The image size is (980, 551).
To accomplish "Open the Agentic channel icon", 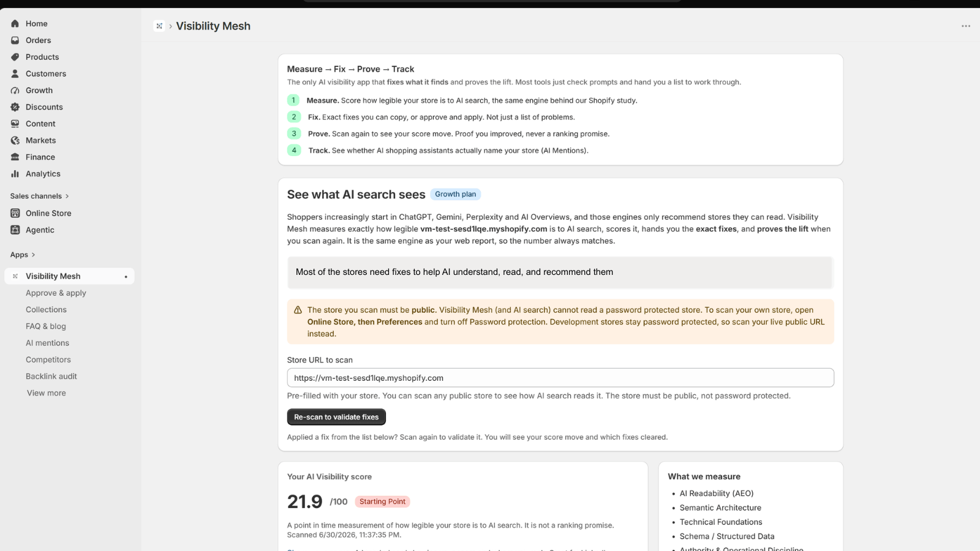I will point(15,230).
